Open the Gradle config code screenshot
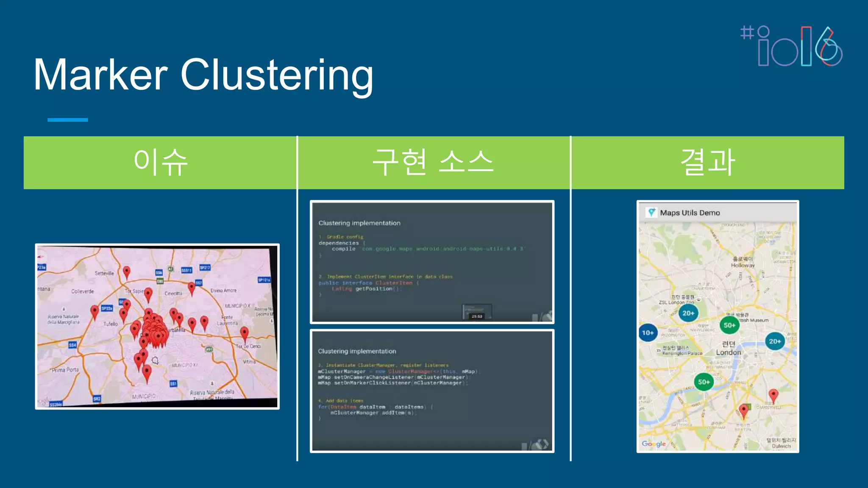The height and width of the screenshot is (488, 868). tap(432, 262)
